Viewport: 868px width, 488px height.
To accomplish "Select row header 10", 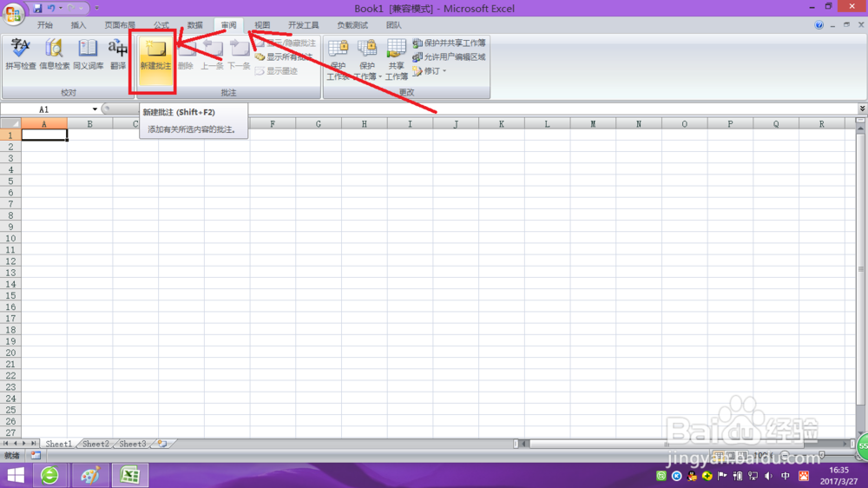I will pyautogui.click(x=10, y=238).
